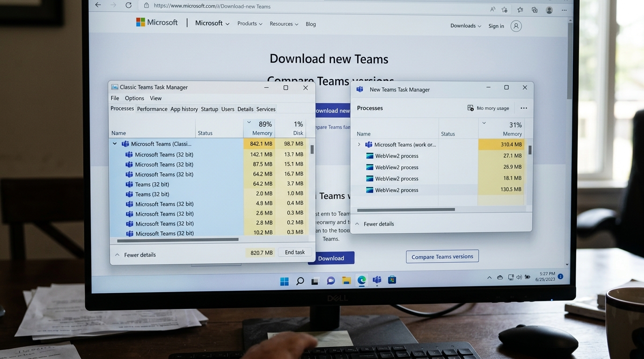Image resolution: width=644 pixels, height=359 pixels.
Task: Click the OneDrive cloud tray icon
Action: click(500, 277)
